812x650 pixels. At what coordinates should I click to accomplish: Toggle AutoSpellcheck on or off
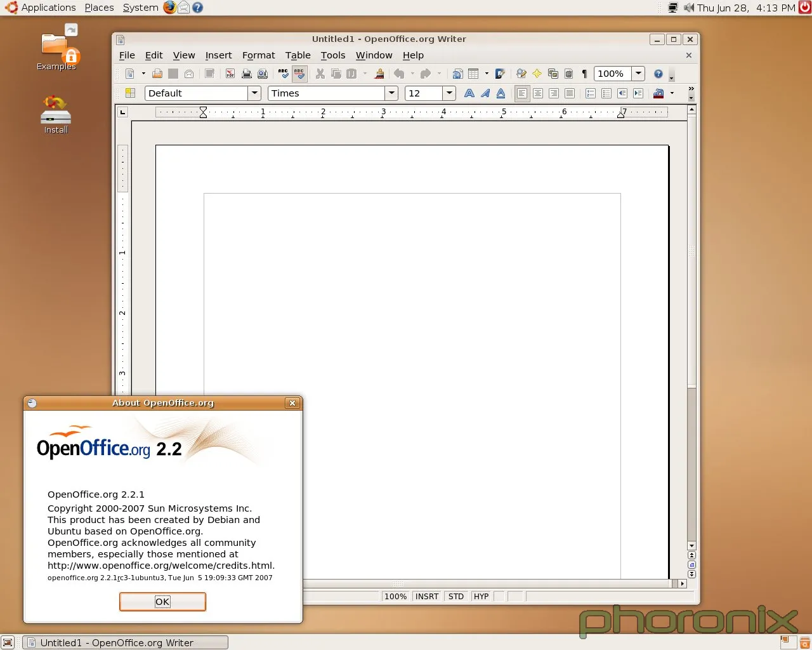coord(299,74)
